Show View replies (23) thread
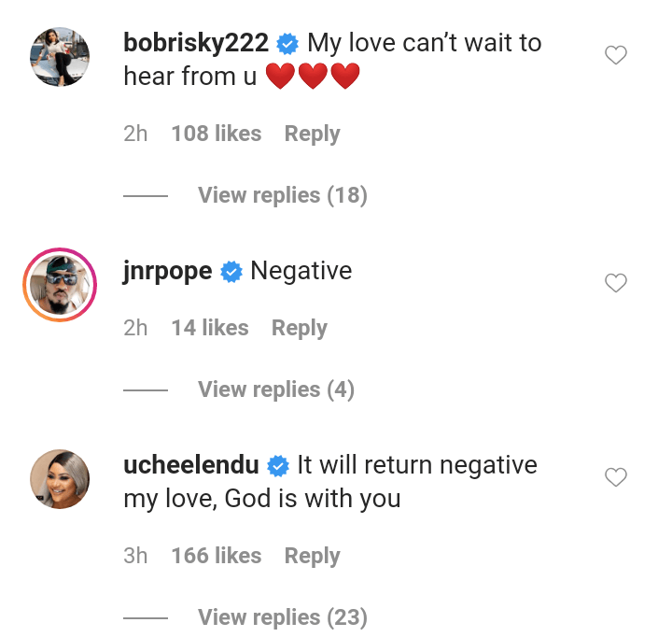The image size is (672, 637). [x=282, y=617]
